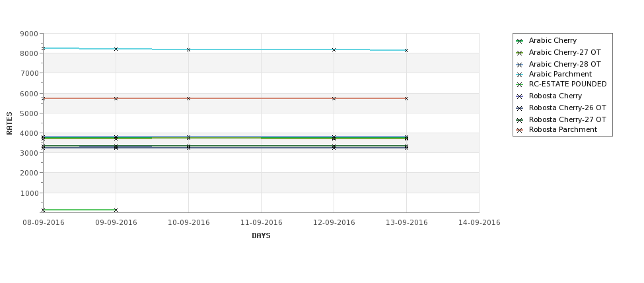Click the 9000 y-axis tick label

pos(29,34)
